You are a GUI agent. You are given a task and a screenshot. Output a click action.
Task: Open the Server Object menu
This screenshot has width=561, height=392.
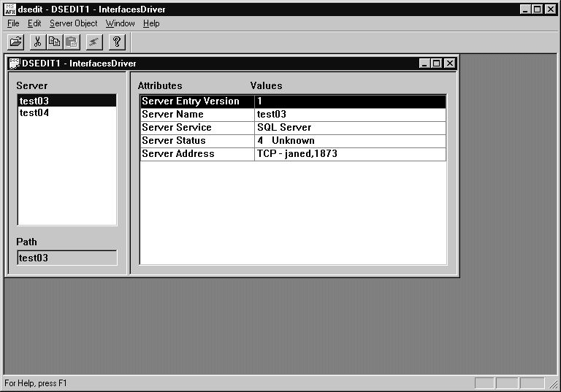tap(73, 23)
